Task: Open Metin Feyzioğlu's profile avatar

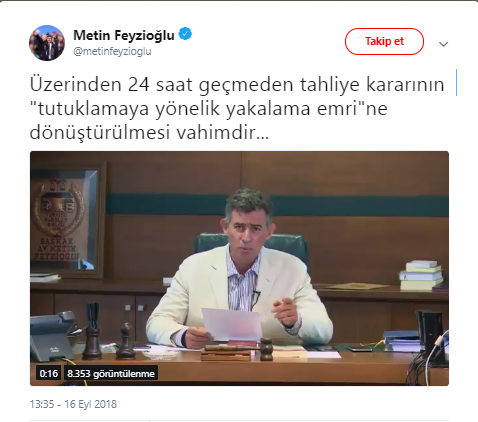Action: (47, 43)
